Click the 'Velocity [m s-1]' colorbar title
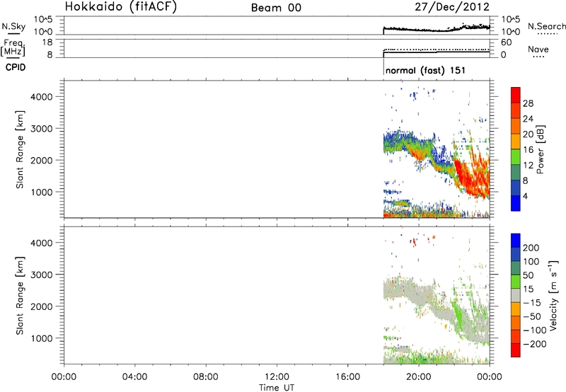Screen dimensions: 566x392 [x=553, y=295]
